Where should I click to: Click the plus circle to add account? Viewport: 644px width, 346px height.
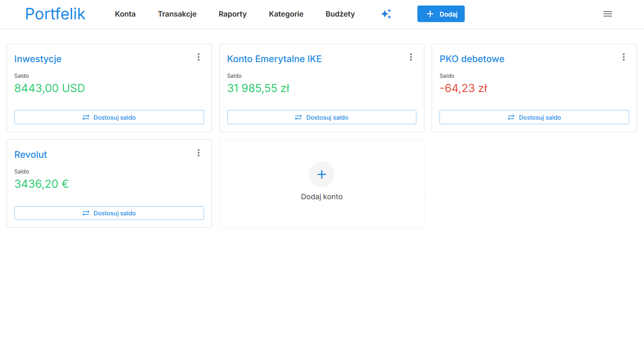[322, 174]
